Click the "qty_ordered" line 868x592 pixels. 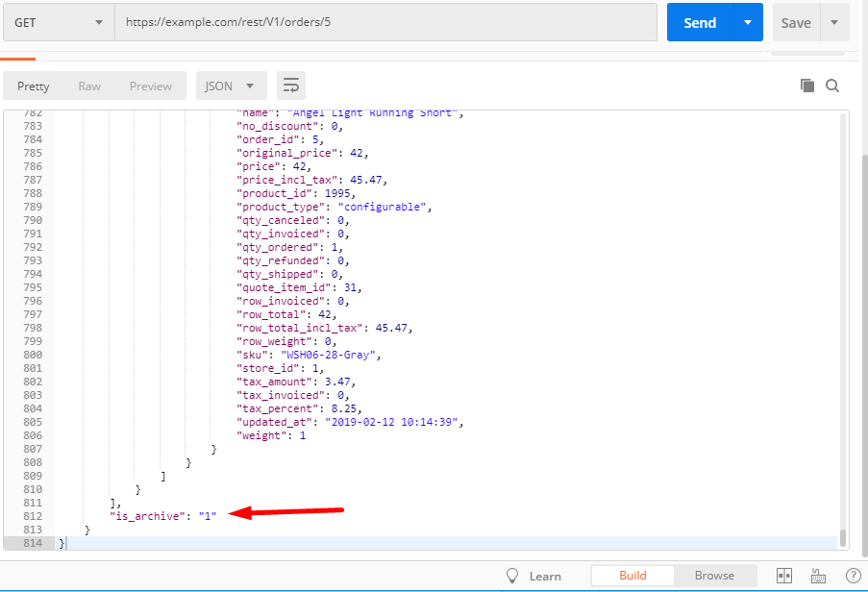click(290, 247)
